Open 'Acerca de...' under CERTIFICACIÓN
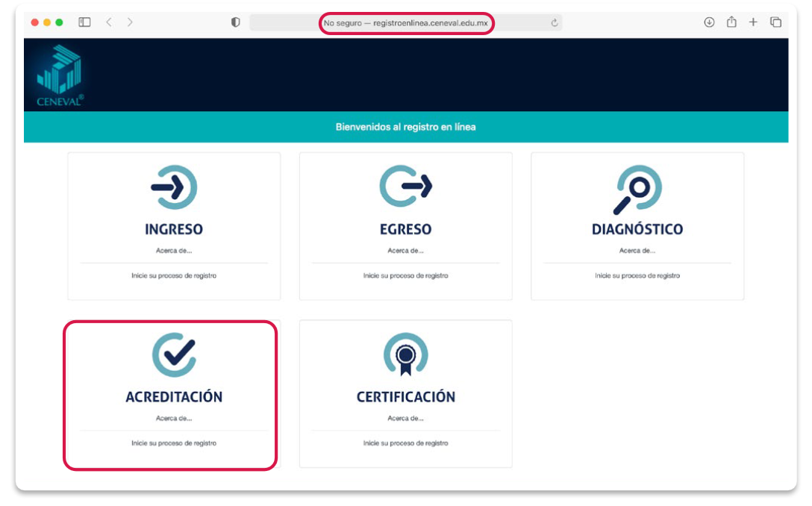Image resolution: width=812 pixels, height=506 pixels. (x=405, y=419)
